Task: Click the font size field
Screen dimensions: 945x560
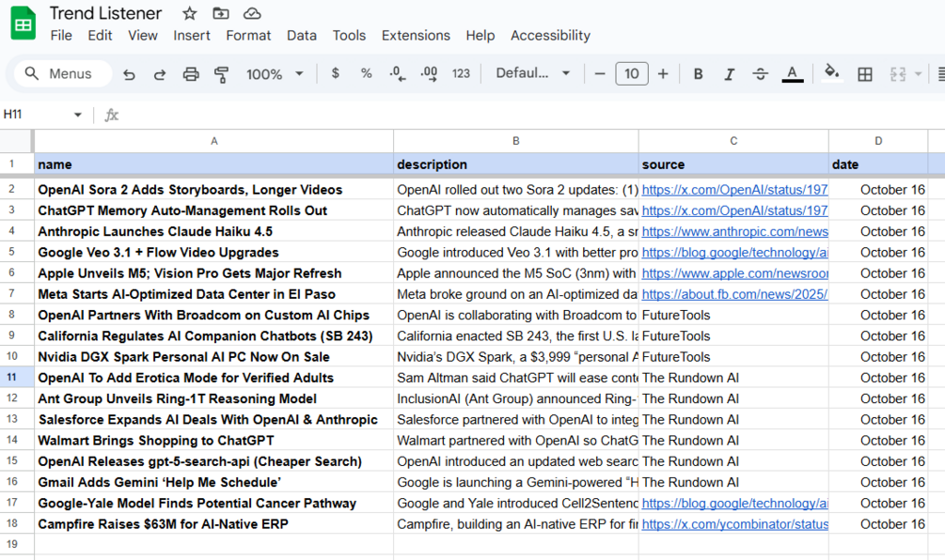Action: (632, 73)
